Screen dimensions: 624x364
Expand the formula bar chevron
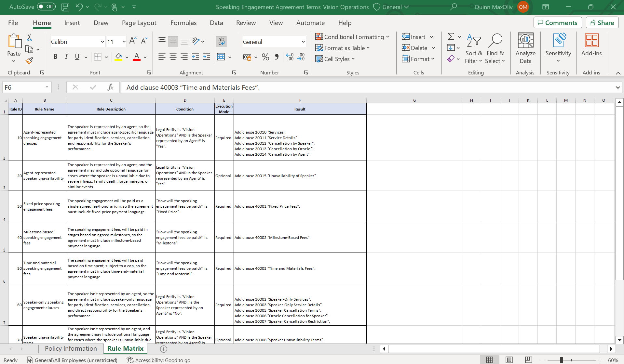point(618,87)
